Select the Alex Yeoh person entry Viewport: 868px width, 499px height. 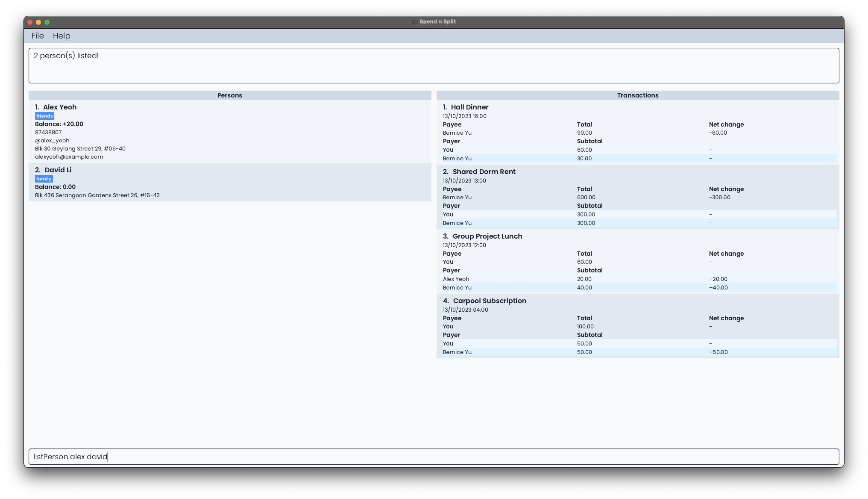point(230,131)
